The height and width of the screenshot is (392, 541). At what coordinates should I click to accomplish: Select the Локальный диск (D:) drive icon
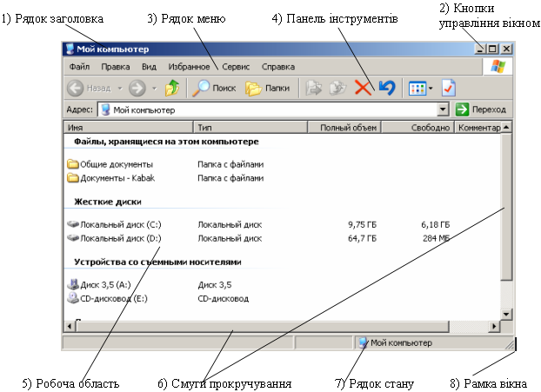(x=73, y=238)
